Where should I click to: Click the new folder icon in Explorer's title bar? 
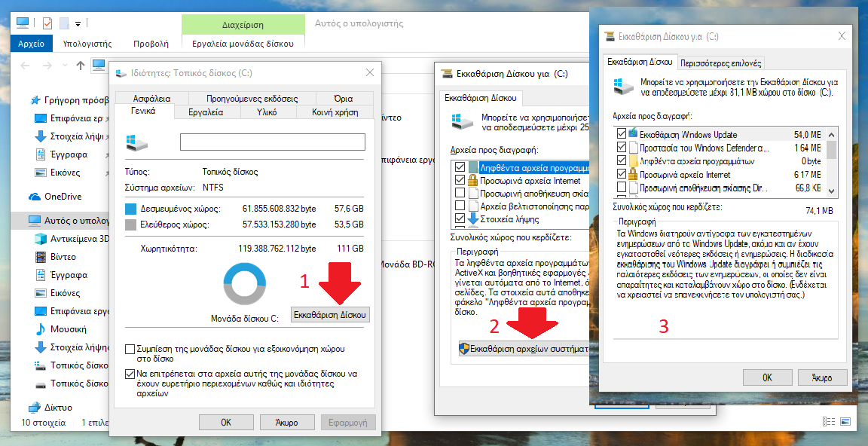(64, 23)
